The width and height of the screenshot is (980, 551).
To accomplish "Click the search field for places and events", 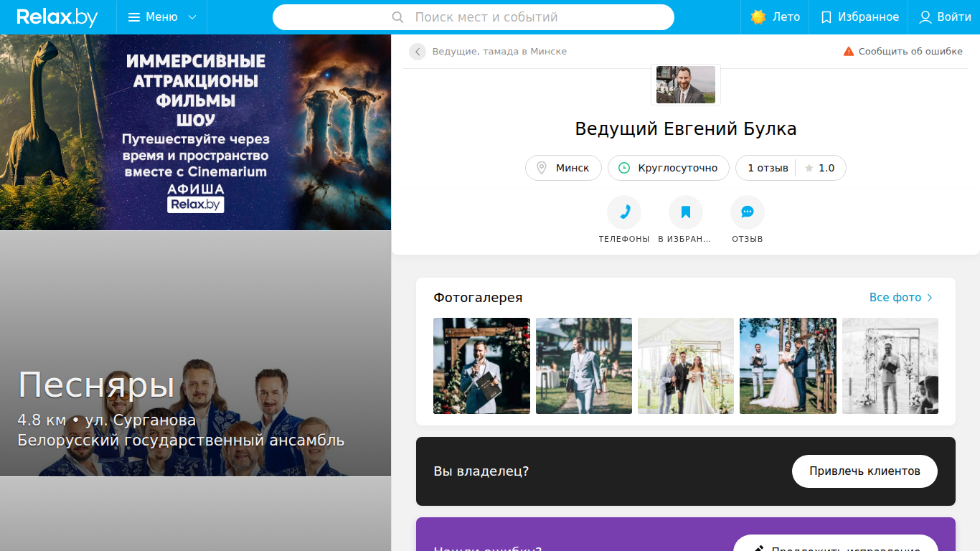I will pyautogui.click(x=473, y=17).
